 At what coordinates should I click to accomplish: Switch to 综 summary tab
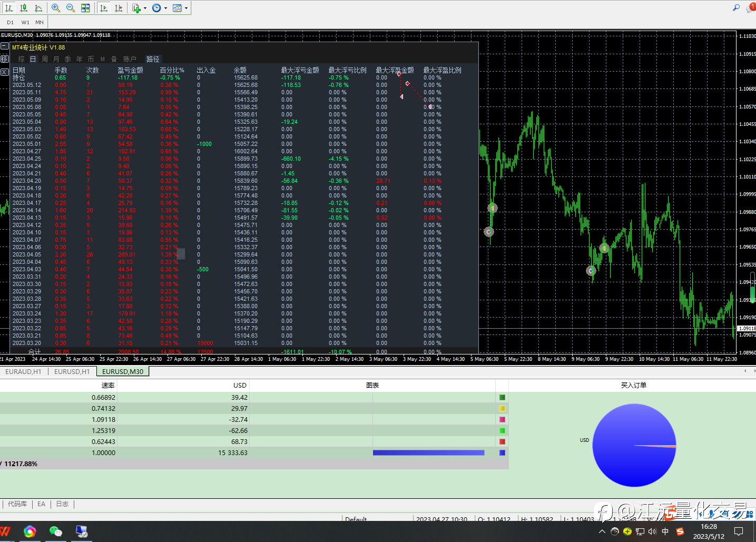tap(22, 59)
